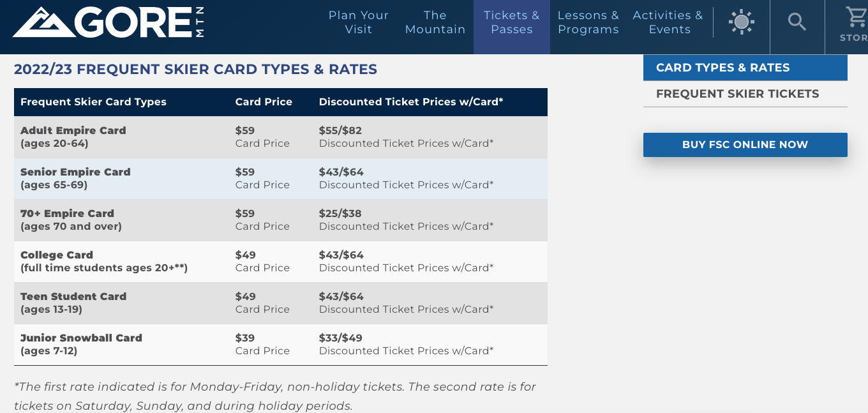Open The Mountain menu
Image resolution: width=868 pixels, height=413 pixels.
[435, 22]
